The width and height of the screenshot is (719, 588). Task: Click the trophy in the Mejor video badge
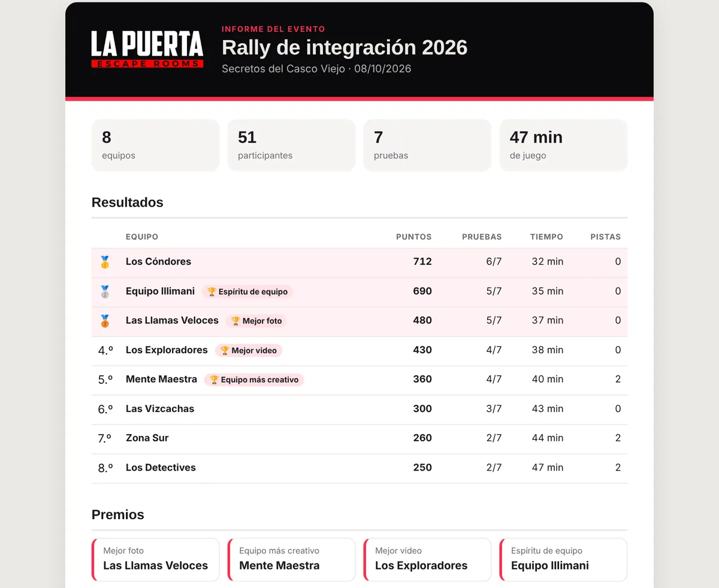click(x=225, y=350)
